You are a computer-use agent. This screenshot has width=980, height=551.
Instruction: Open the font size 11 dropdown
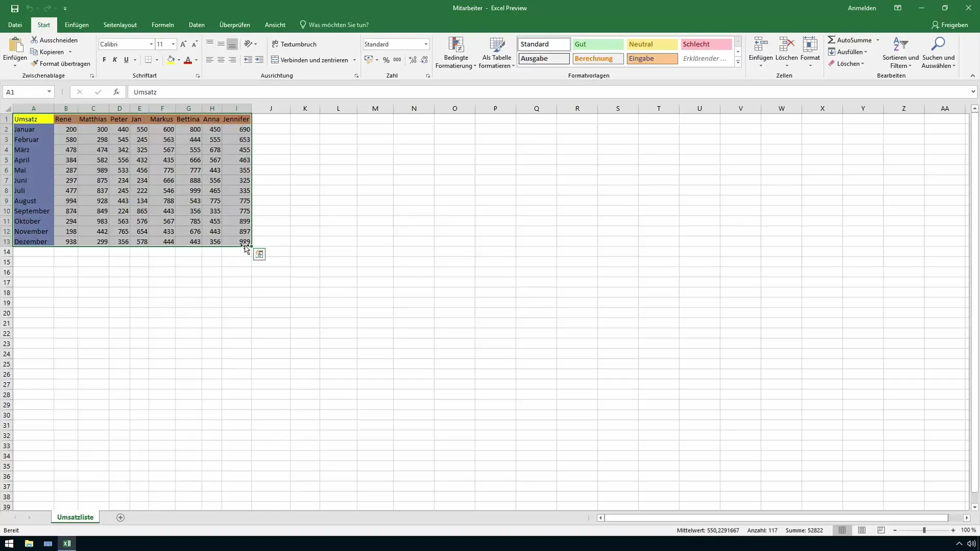pyautogui.click(x=174, y=44)
